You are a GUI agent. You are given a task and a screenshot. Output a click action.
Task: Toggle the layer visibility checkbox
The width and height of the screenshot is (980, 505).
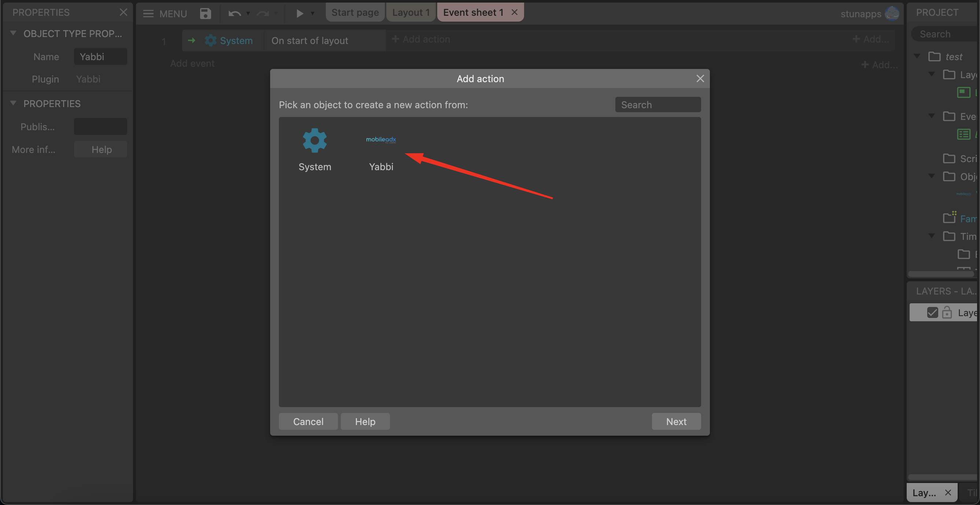pos(932,312)
